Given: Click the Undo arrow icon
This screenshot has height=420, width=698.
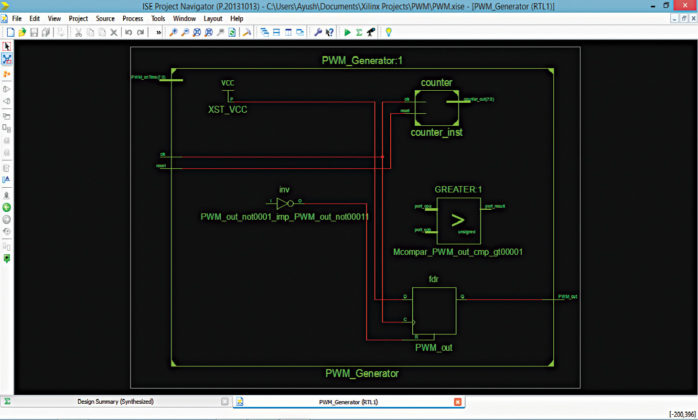Looking at the screenshot, I should [128, 32].
